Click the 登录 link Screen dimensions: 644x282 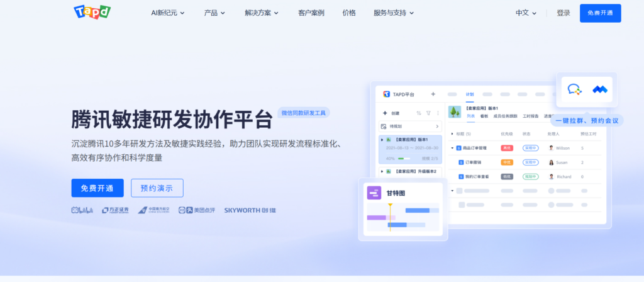point(563,13)
